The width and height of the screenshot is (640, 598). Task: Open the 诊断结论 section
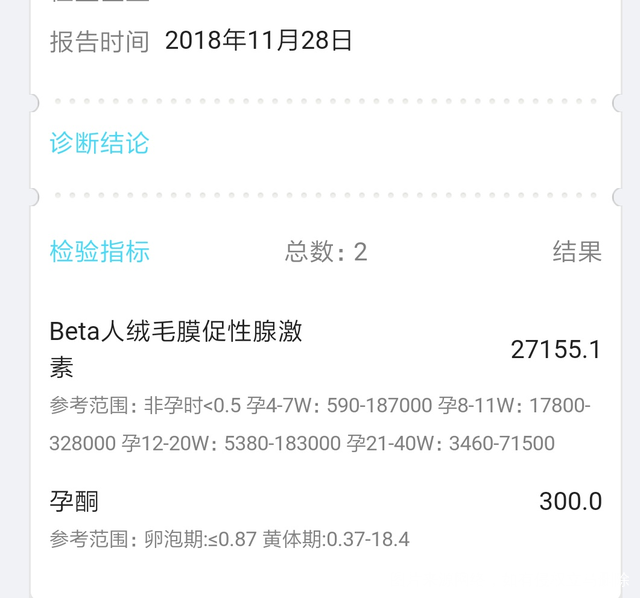click(x=99, y=143)
